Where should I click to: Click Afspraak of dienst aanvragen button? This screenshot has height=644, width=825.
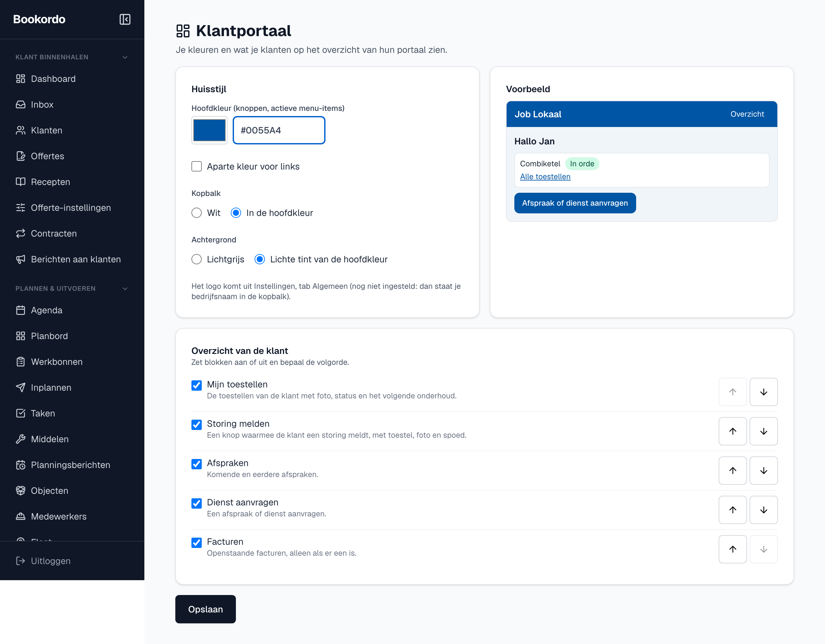coord(575,203)
